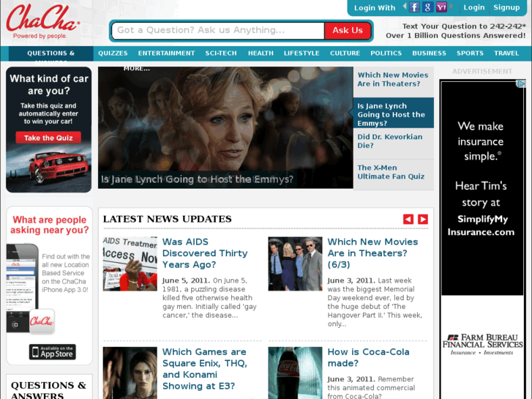Click the Coca-Cola bottle thumbnail
Screen dimensions: 532x399
(x=295, y=373)
